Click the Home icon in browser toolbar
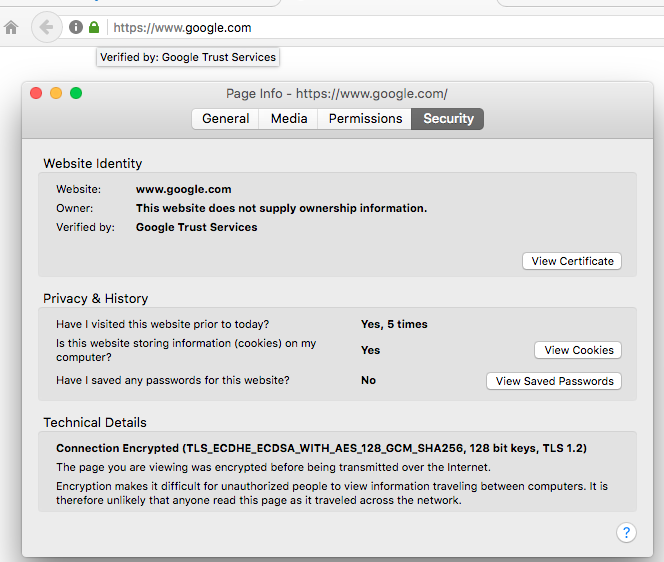The height and width of the screenshot is (562, 664). [11, 28]
